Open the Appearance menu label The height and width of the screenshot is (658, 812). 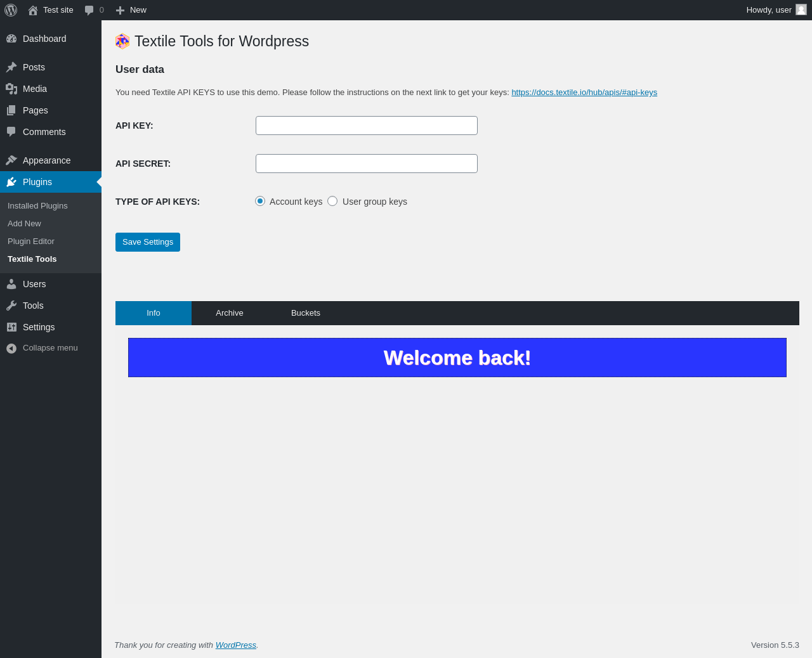tap(47, 160)
